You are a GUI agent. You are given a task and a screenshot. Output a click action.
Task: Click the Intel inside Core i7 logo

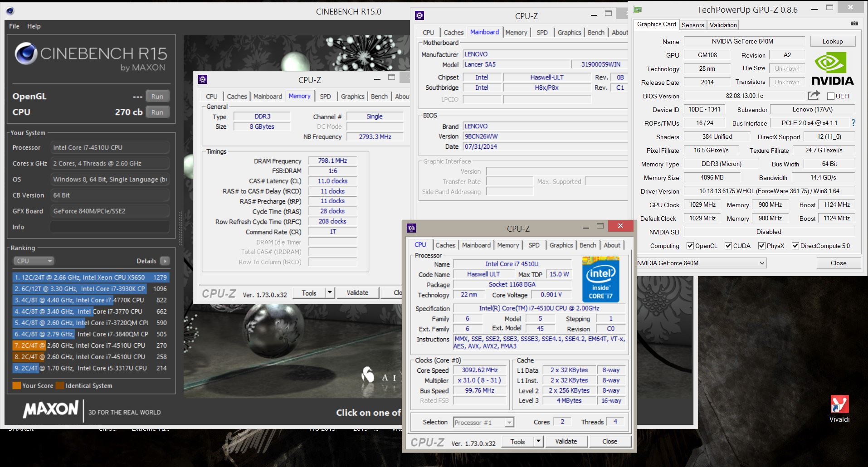point(600,279)
